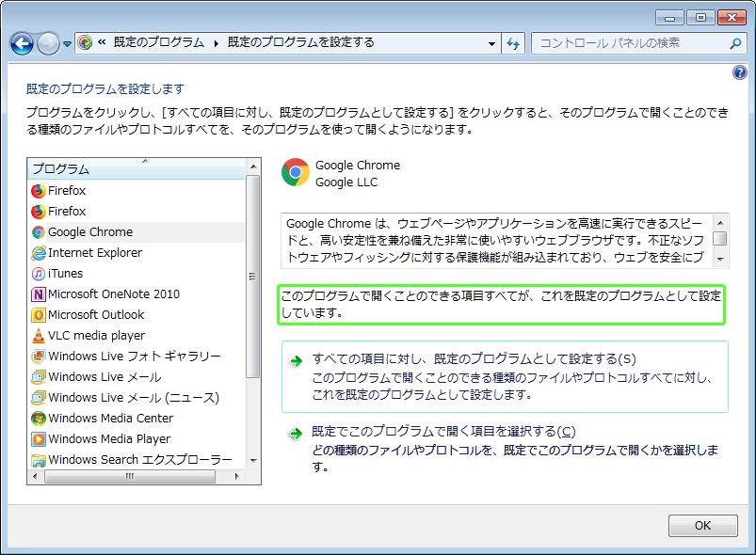Open the address bar history dropdown
The width and height of the screenshot is (756, 555).
tap(491, 44)
